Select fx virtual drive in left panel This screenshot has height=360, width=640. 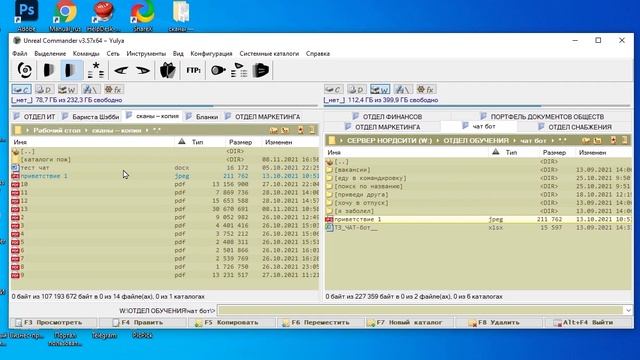click(x=113, y=89)
